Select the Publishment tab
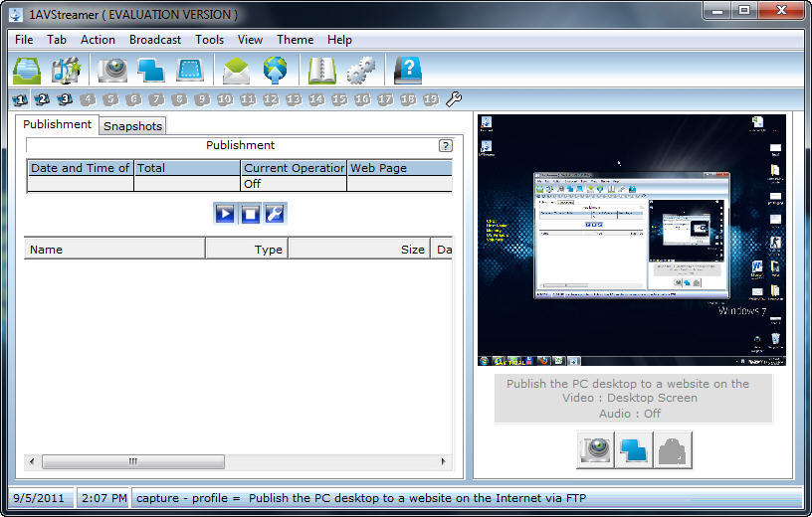This screenshot has width=812, height=517. (57, 124)
